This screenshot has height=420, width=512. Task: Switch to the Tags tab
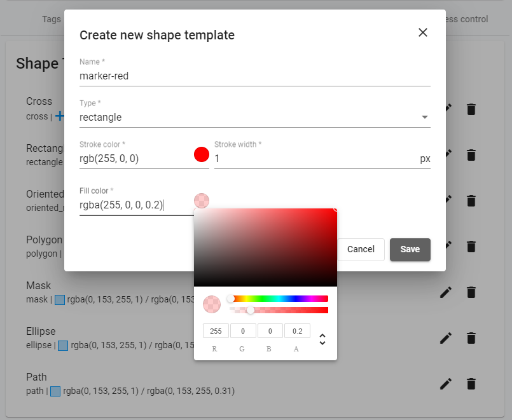click(x=51, y=19)
